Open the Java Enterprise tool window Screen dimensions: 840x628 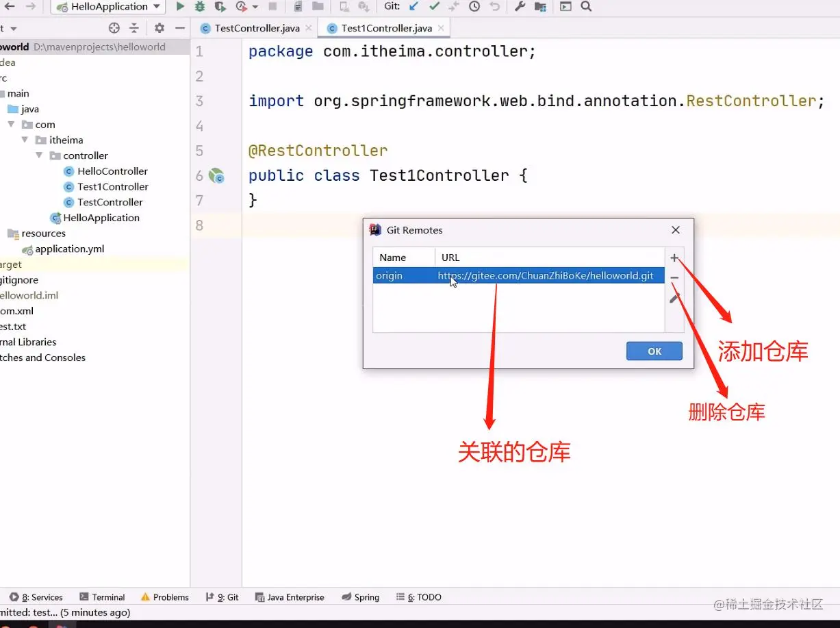[290, 597]
